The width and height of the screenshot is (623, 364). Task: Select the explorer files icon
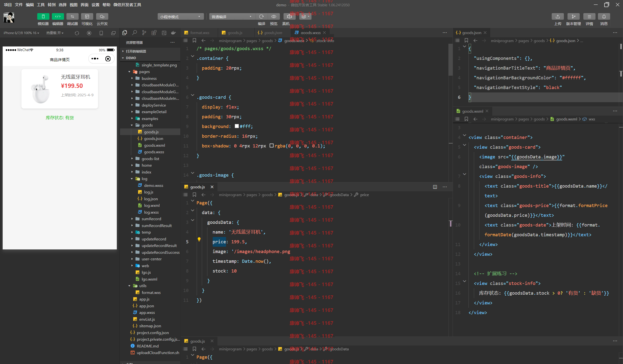pyautogui.click(x=125, y=33)
